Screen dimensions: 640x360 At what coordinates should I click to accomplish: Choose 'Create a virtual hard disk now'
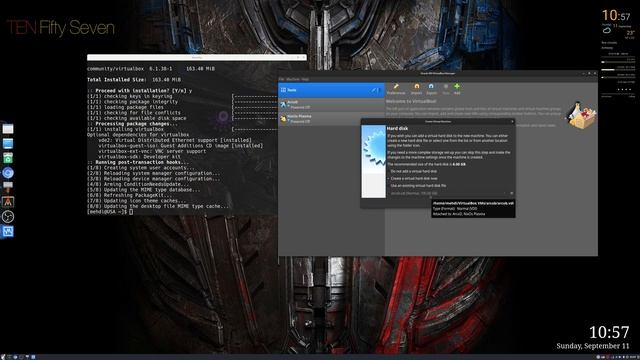(x=413, y=178)
